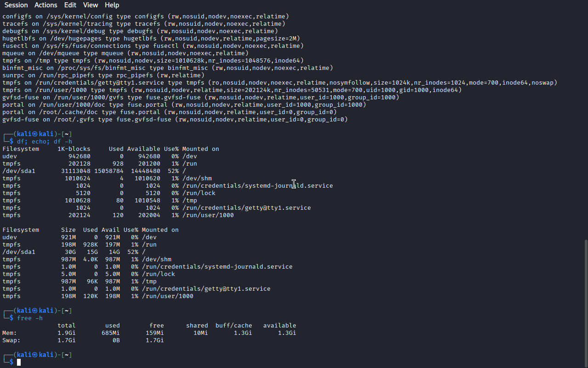Click the 'free -h' command text
This screenshot has height=368, width=588.
coord(30,318)
